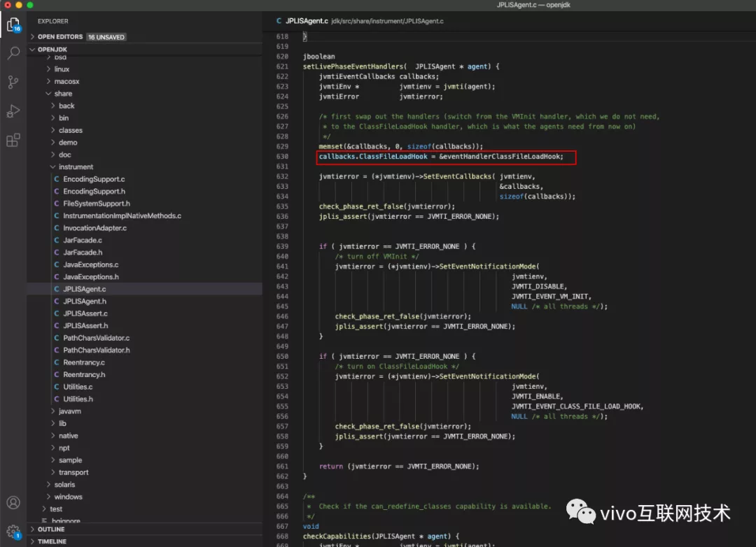Open JavaExceptions.h file
Screen dimensions: 756x547
(90, 276)
